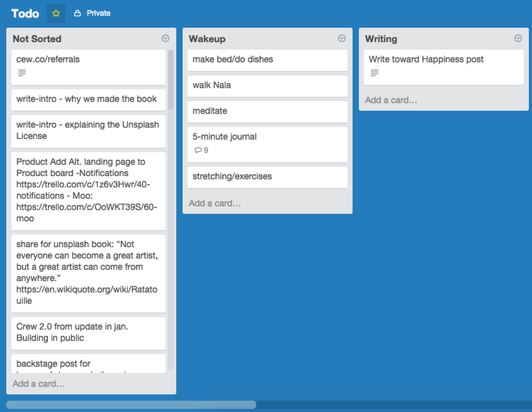This screenshot has height=412, width=532.
Task: Open the stretching/exercises card
Action: pyautogui.click(x=267, y=177)
